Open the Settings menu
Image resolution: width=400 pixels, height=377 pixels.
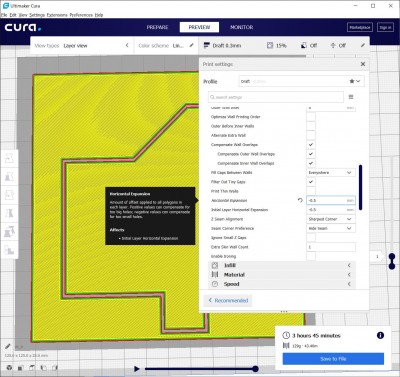(x=37, y=15)
